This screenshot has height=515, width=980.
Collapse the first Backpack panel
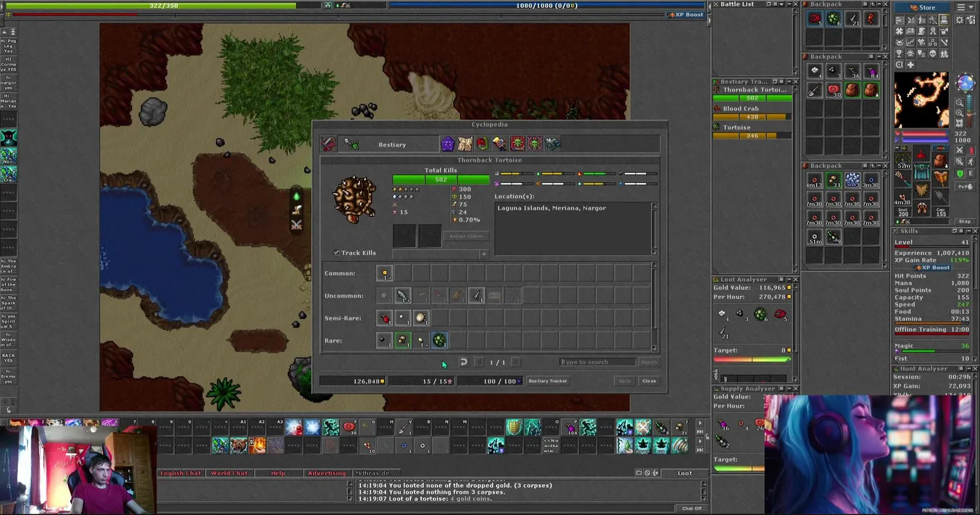(x=880, y=4)
